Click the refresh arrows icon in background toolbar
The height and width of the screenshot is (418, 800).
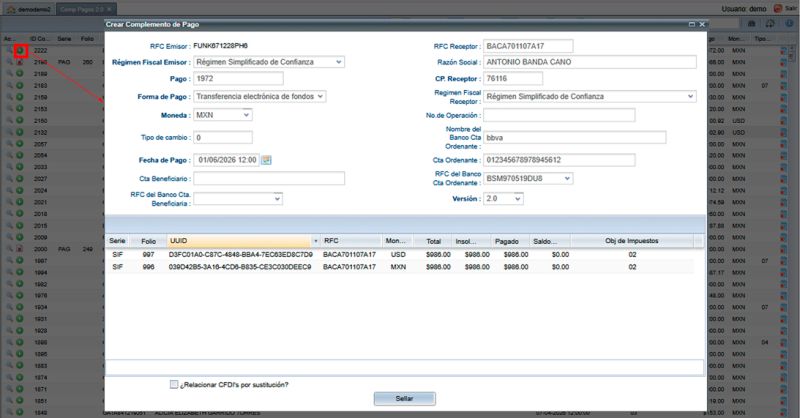[770, 23]
